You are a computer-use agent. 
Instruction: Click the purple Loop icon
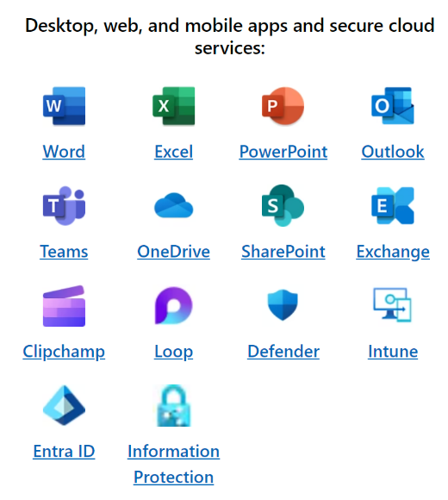174,305
